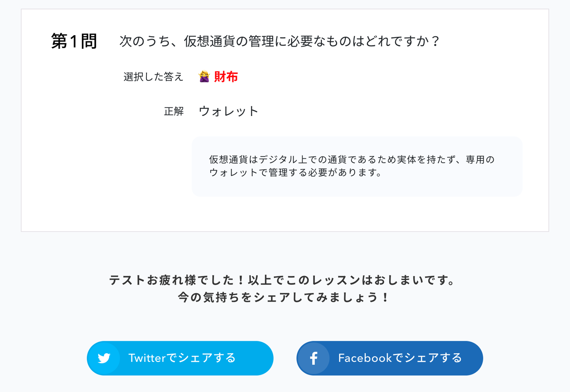This screenshot has width=570, height=392.
Task: Click the correct answer ウォレット
Action: (228, 111)
